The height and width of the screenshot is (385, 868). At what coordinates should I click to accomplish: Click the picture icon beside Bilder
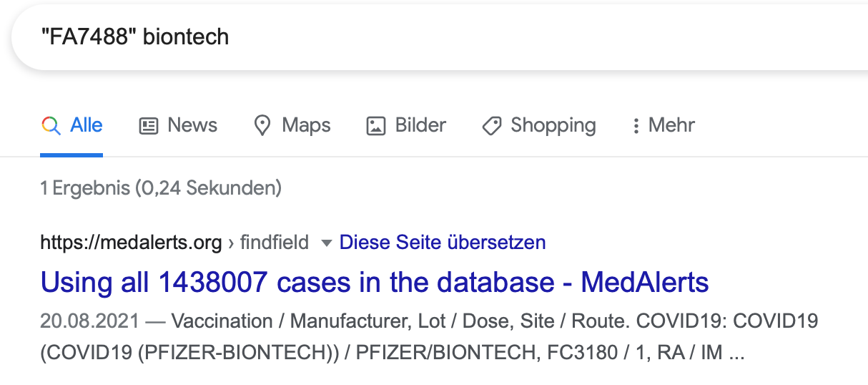click(376, 126)
